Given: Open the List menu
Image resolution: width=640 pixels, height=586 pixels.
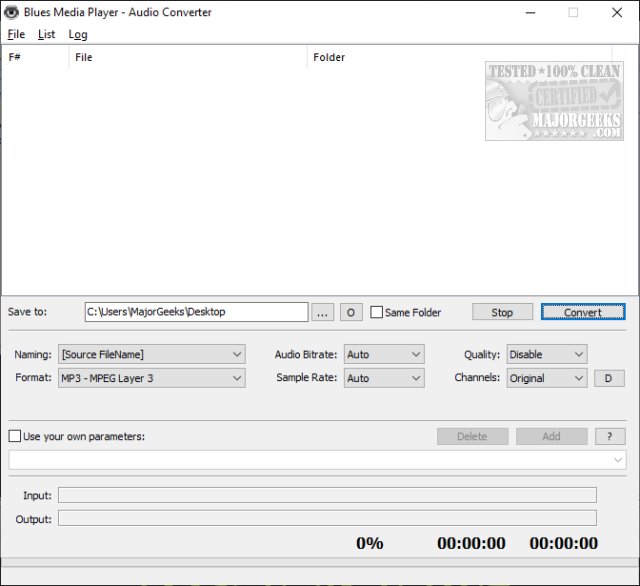Looking at the screenshot, I should [x=47, y=34].
